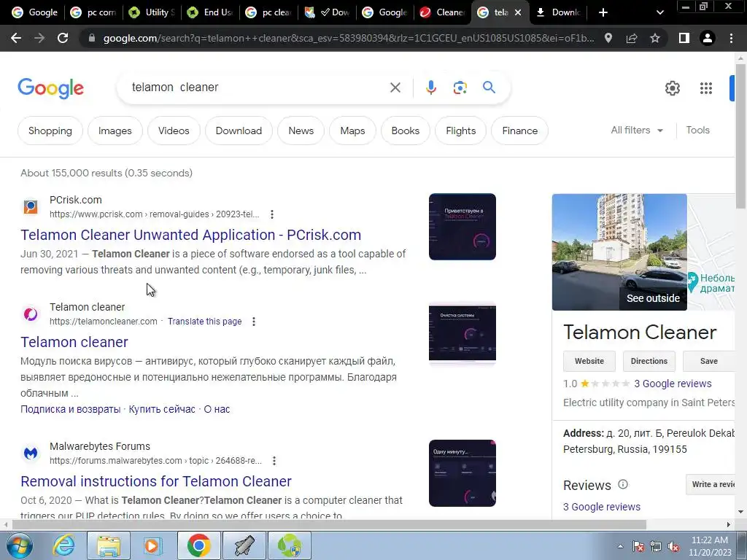The height and width of the screenshot is (560, 747).
Task: Open the Chrome profile avatar
Action: click(708, 38)
